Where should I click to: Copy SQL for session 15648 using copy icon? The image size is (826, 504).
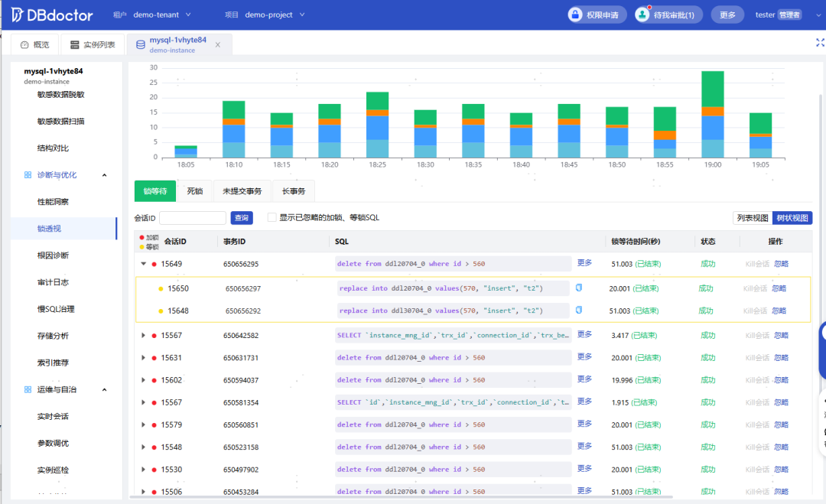[x=579, y=310]
